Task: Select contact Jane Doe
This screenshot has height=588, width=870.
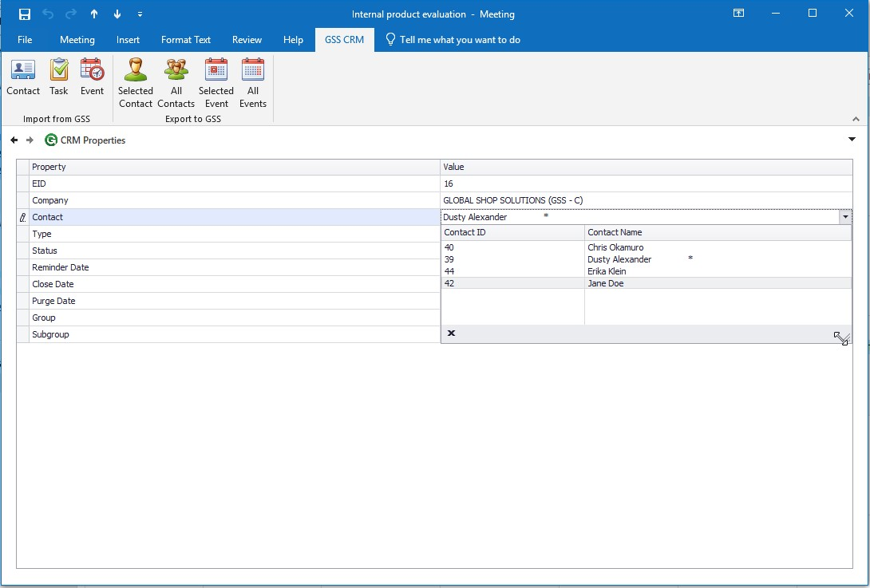Action: pos(605,283)
